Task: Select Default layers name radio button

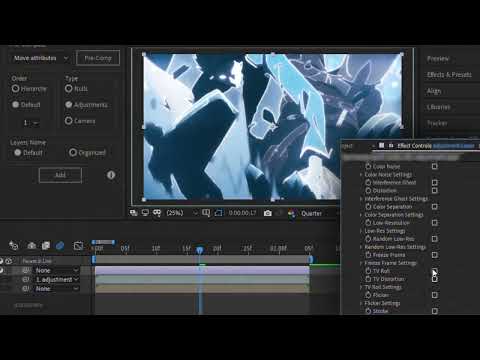Action: click(18, 153)
